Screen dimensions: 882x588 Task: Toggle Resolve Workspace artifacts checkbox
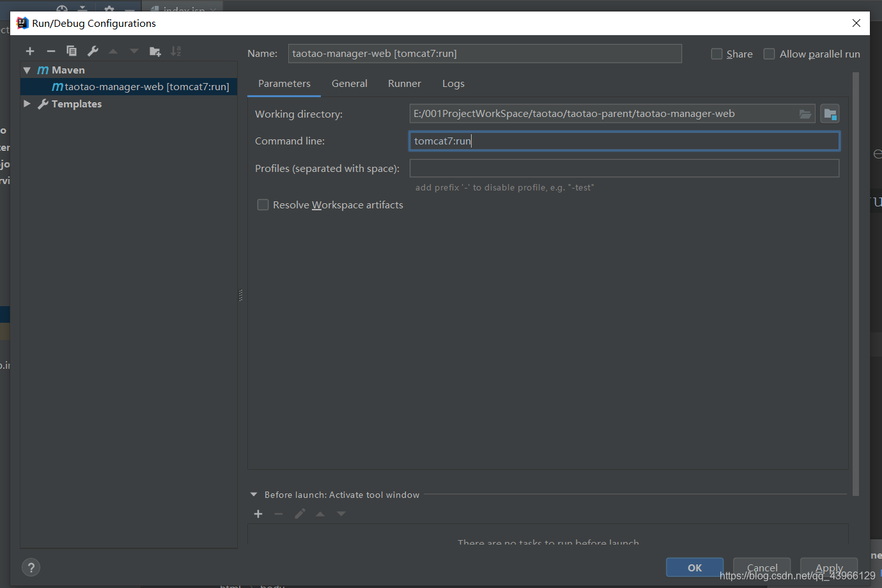(263, 205)
